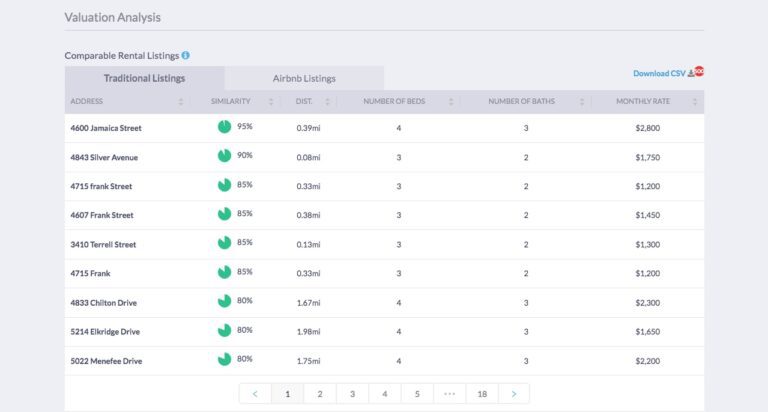
Task: Go to previous page with left arrow
Action: (x=255, y=394)
